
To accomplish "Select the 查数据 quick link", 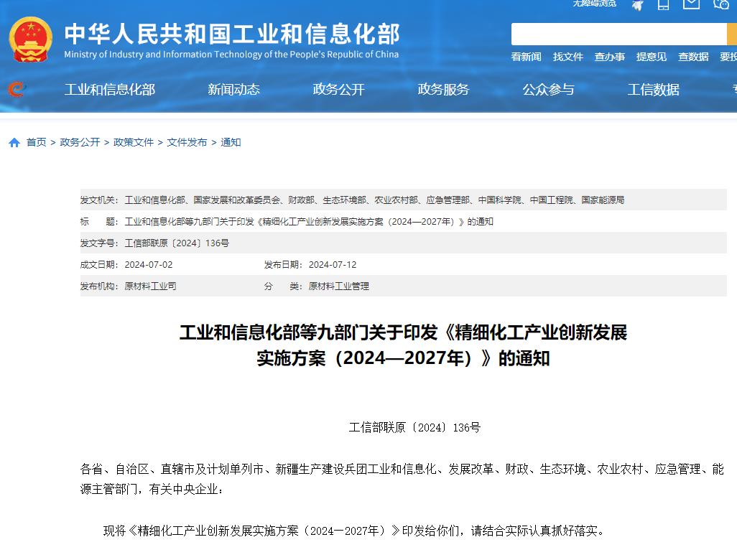I will click(x=693, y=57).
